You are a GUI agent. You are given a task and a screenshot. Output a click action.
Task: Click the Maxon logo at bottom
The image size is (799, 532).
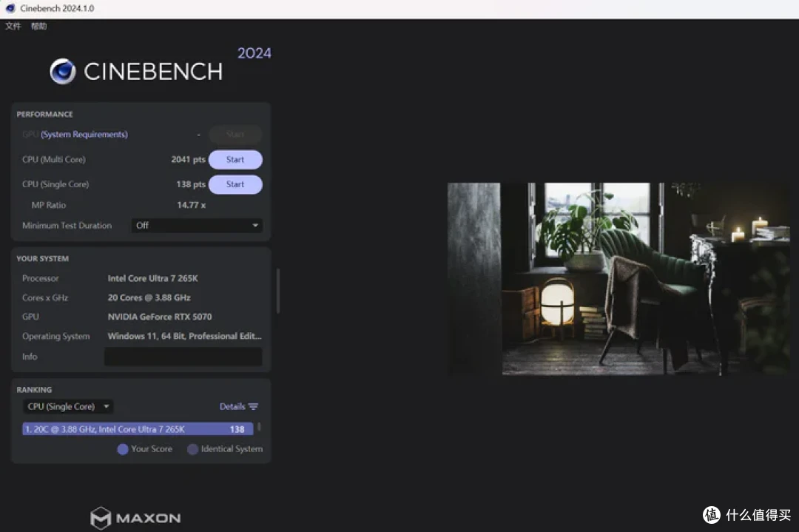tap(135, 518)
